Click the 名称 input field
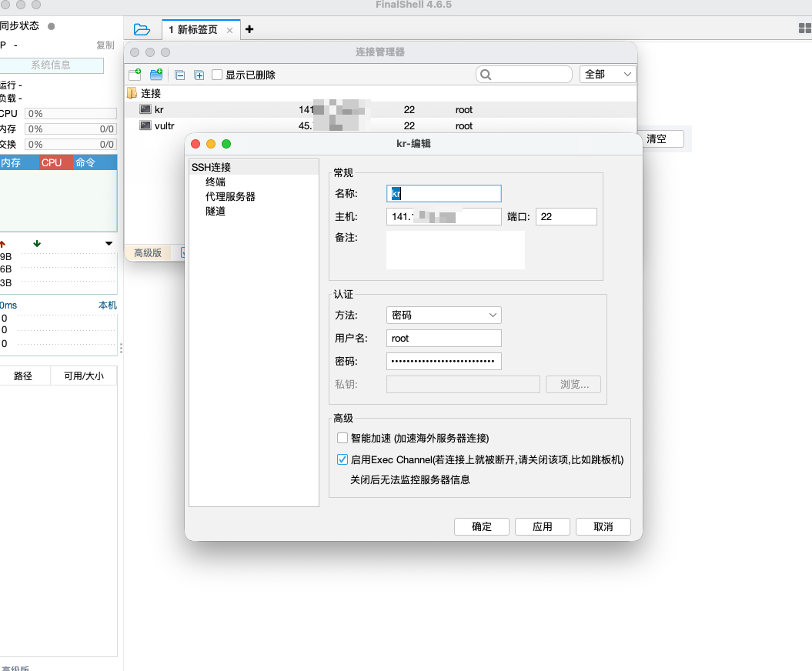 444,194
